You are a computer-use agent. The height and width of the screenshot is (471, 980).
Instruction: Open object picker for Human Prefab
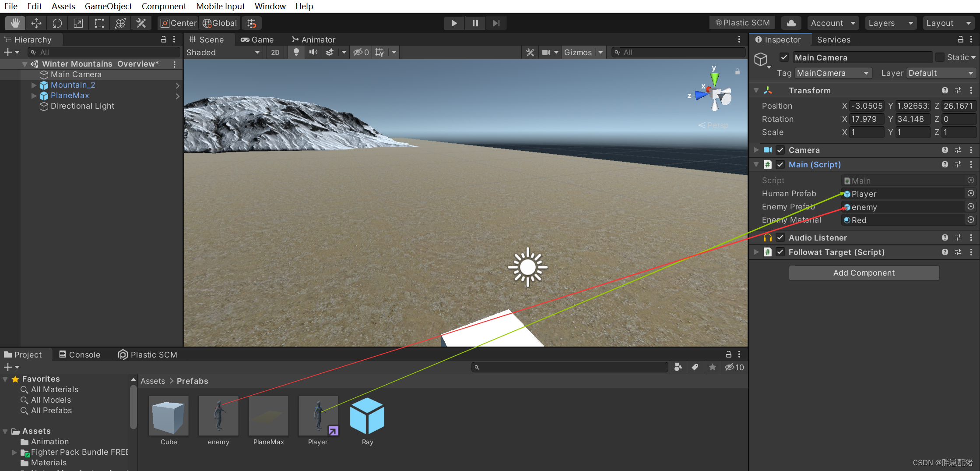tap(970, 193)
